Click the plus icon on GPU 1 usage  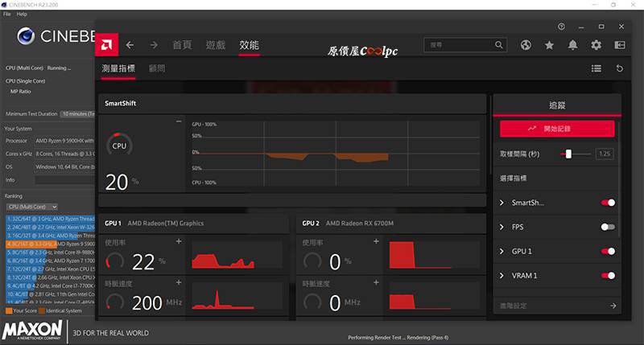click(179, 241)
